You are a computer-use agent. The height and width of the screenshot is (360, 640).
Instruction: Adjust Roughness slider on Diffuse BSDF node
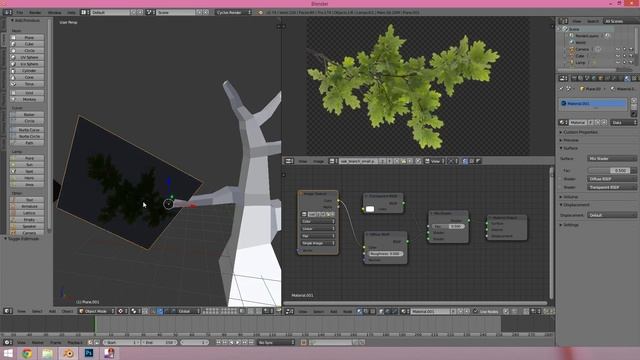[x=385, y=253]
